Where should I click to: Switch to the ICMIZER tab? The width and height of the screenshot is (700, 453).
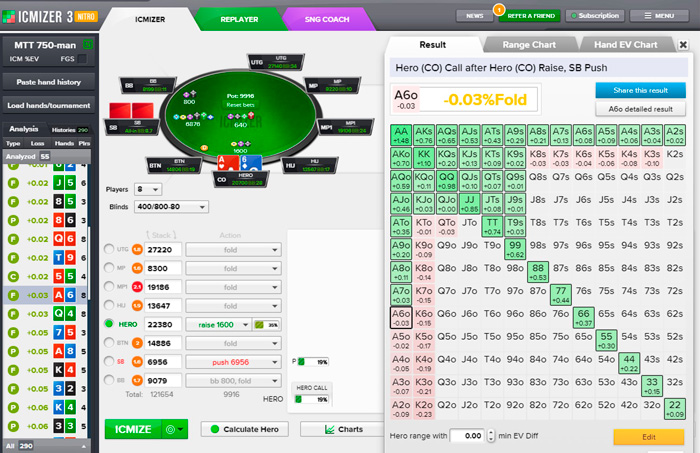(x=150, y=20)
